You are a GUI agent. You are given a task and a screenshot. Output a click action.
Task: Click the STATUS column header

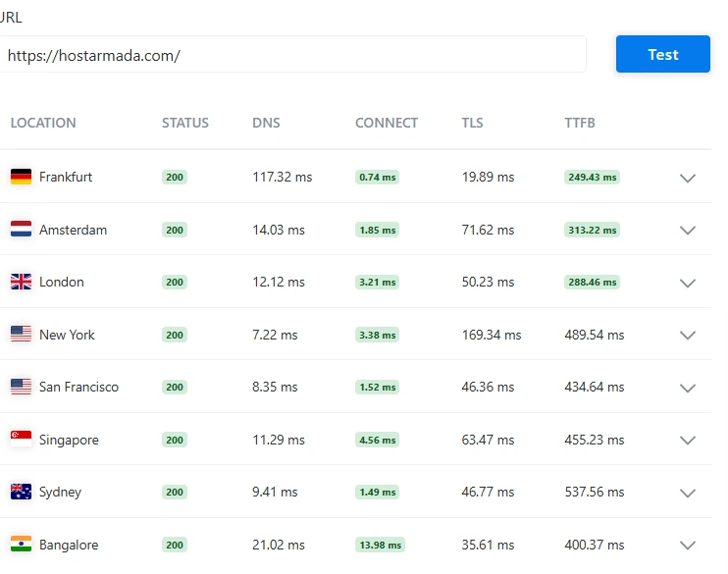coord(185,123)
